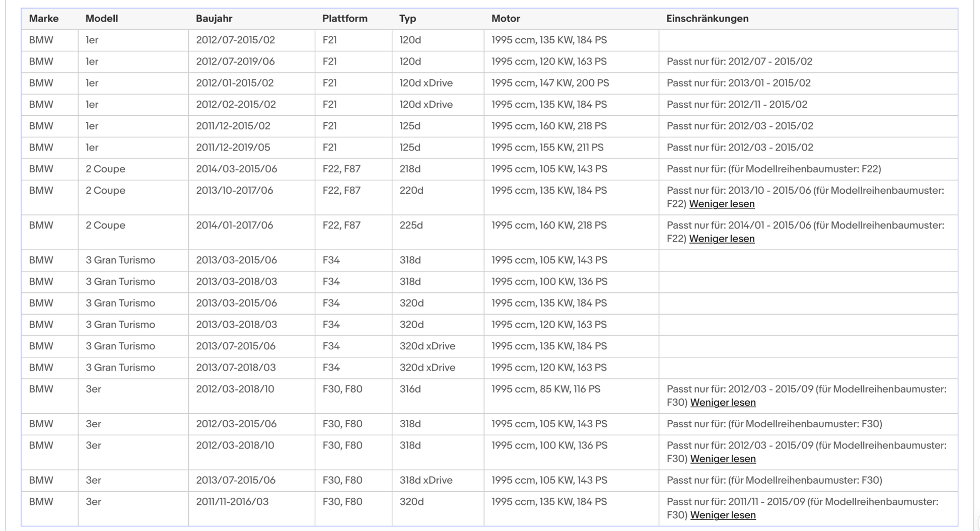Click Weniger lesen for 3er 318d 100 KW
This screenshot has width=980, height=531.
[723, 459]
